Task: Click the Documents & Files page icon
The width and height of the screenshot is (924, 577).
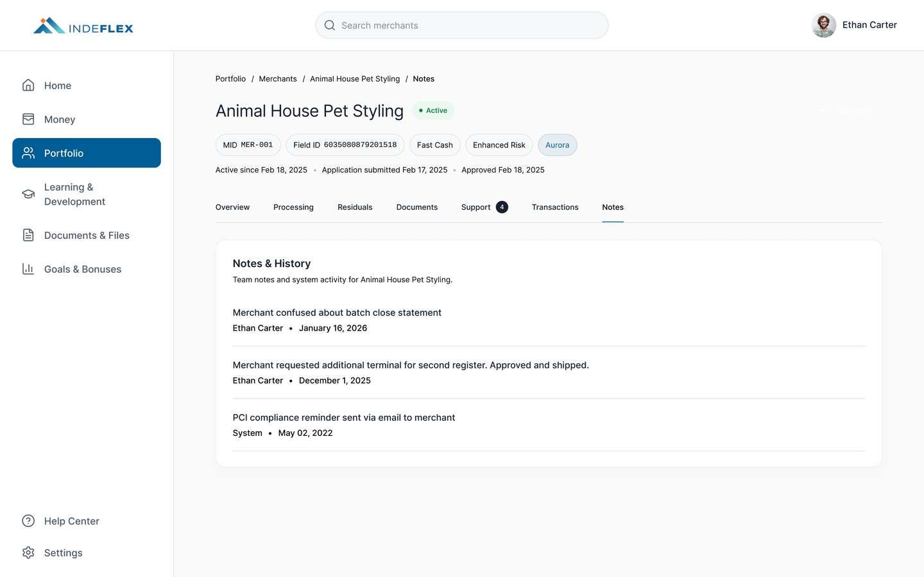Action: tap(28, 235)
